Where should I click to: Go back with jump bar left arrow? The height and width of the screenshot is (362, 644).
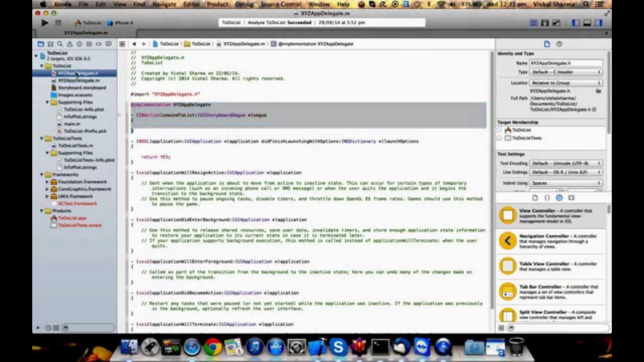(134, 44)
